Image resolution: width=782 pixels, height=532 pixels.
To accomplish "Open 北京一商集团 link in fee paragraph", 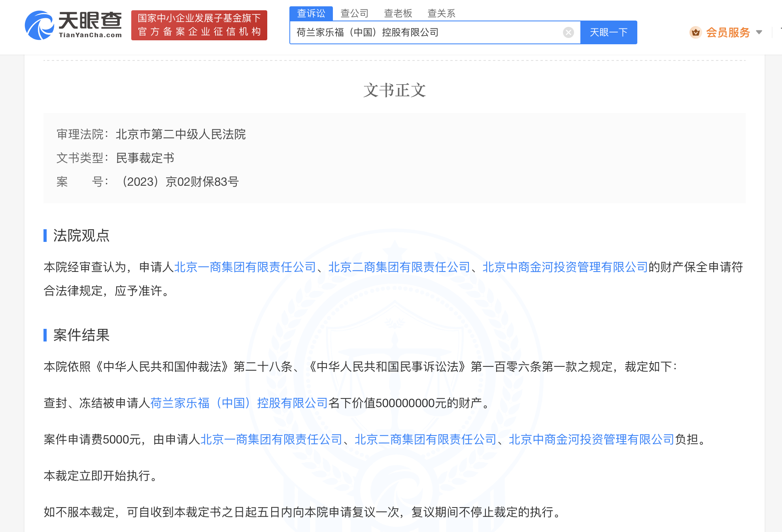I will [271, 440].
